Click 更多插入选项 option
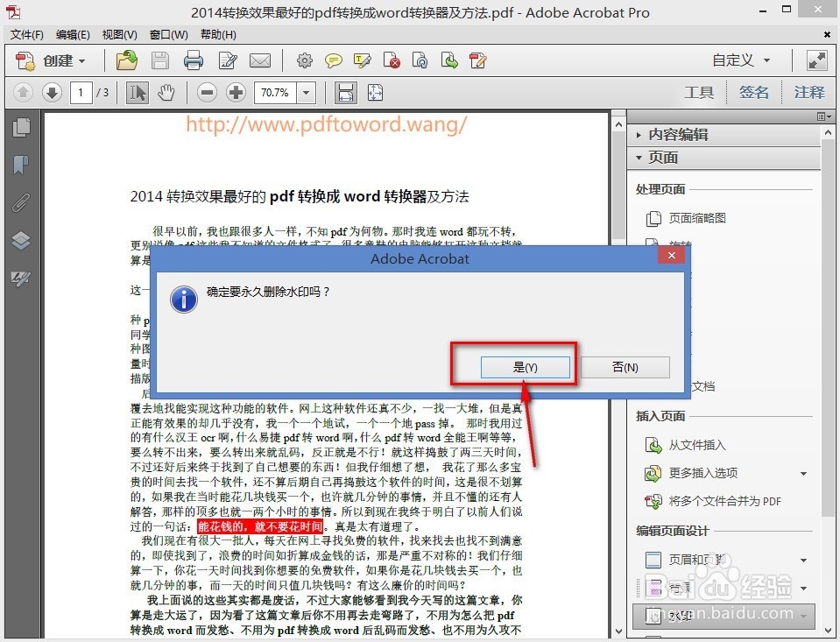Viewport: 840px width, 642px height. click(702, 473)
